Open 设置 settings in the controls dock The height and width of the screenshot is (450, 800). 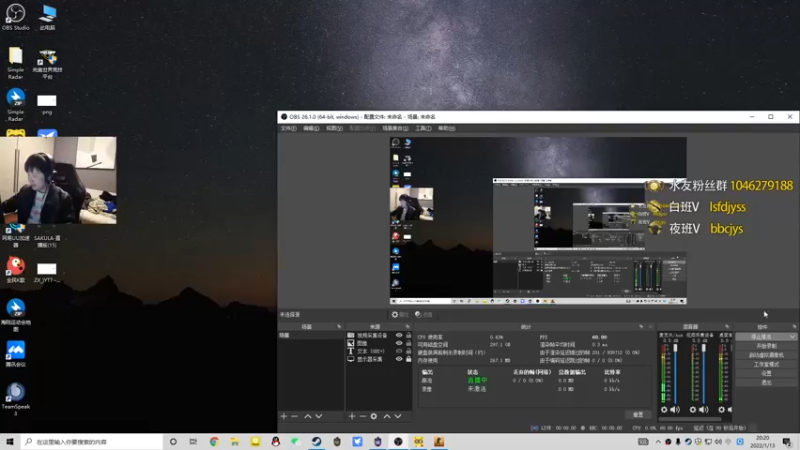[766, 373]
